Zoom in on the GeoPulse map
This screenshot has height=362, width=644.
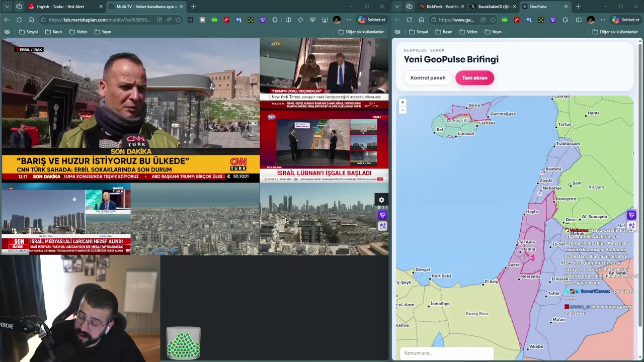coord(403,102)
